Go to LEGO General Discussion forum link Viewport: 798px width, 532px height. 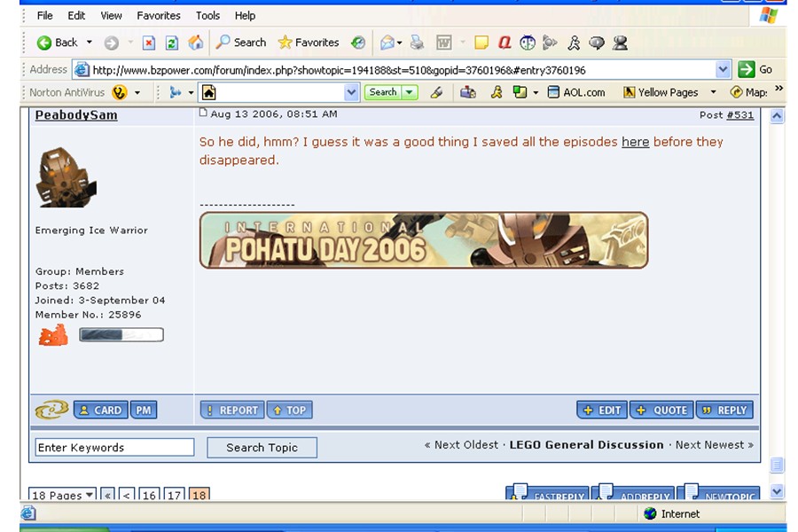pos(586,445)
